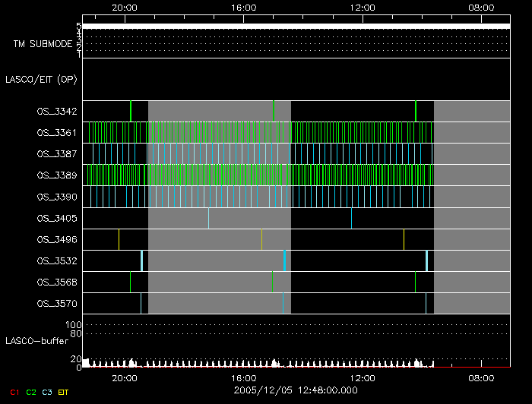532x404 pixels.
Task: Click the OS_3496 row label
Action: (57, 240)
